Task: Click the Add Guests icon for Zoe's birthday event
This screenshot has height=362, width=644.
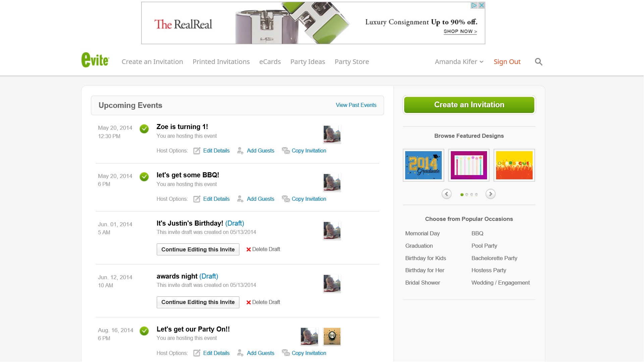Action: (x=240, y=151)
